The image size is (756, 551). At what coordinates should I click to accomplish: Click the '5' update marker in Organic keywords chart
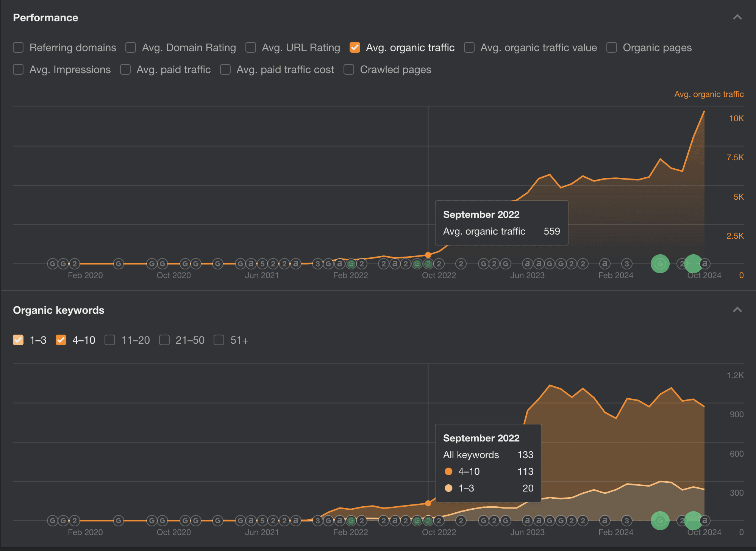point(262,521)
